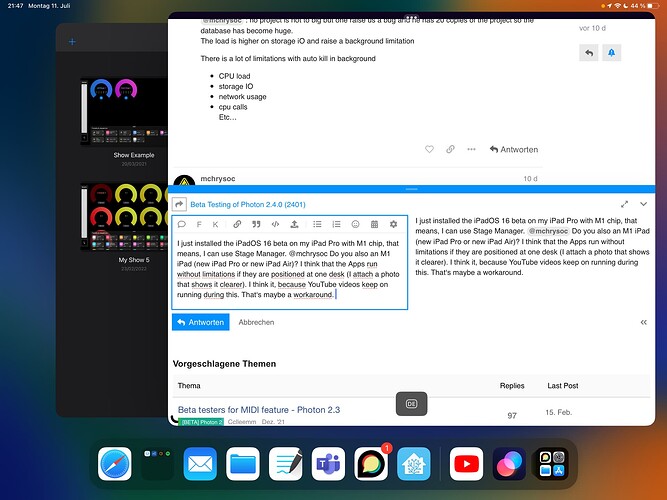This screenshot has width=667, height=500.
Task: Apply italic (K) formatting in composer
Action: coord(215,224)
